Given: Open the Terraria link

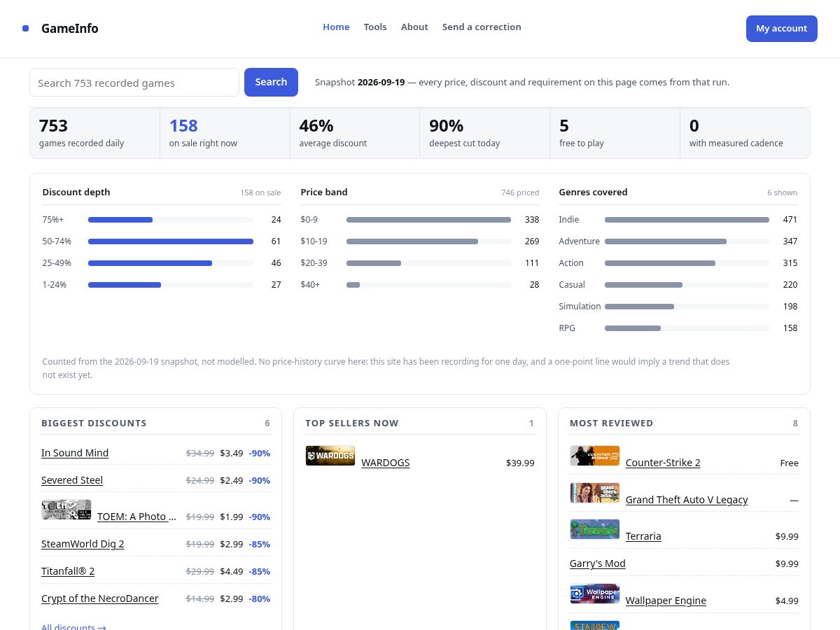Looking at the screenshot, I should [x=643, y=536].
